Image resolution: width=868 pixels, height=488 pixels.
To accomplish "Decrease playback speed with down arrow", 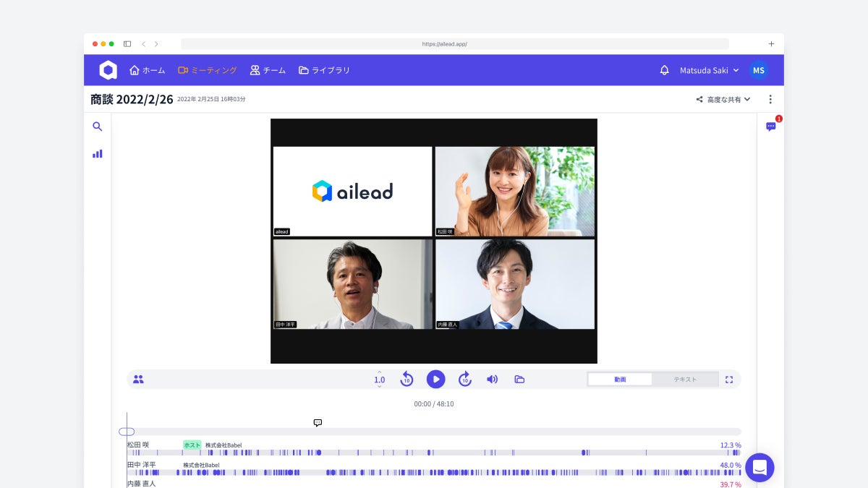I will [379, 387].
